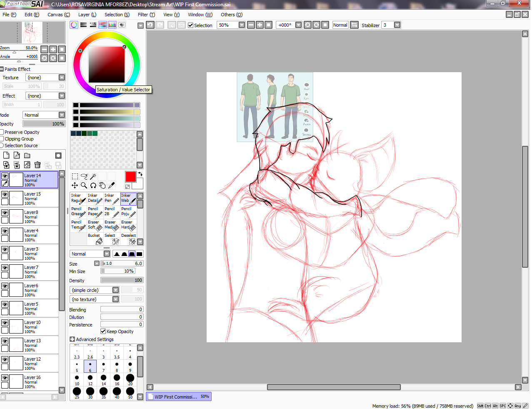
Task: Click the red foreground color swatch
Action: (130, 177)
